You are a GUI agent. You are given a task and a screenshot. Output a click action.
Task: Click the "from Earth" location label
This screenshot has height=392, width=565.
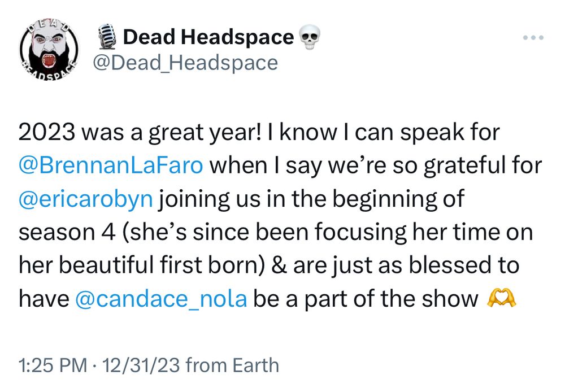[232, 365]
